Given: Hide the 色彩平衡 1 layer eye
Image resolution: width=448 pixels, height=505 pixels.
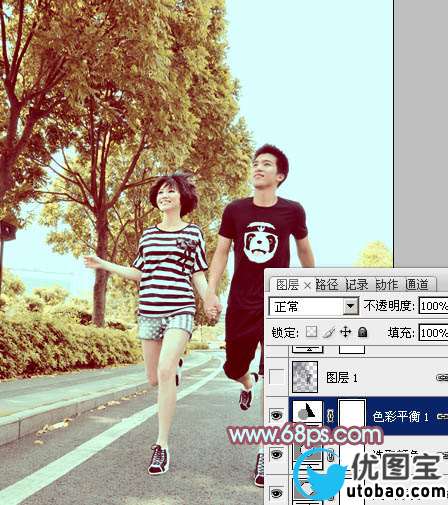Looking at the screenshot, I should (277, 415).
